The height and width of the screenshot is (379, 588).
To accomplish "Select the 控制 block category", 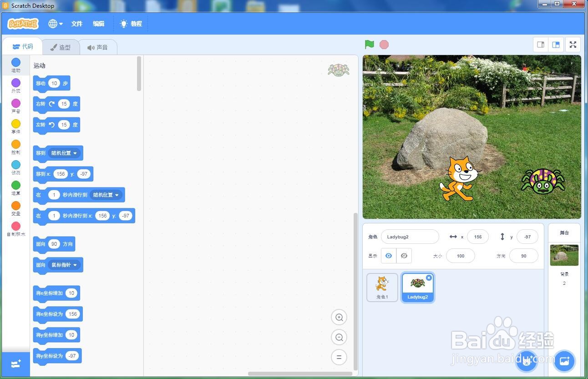I will click(16, 147).
